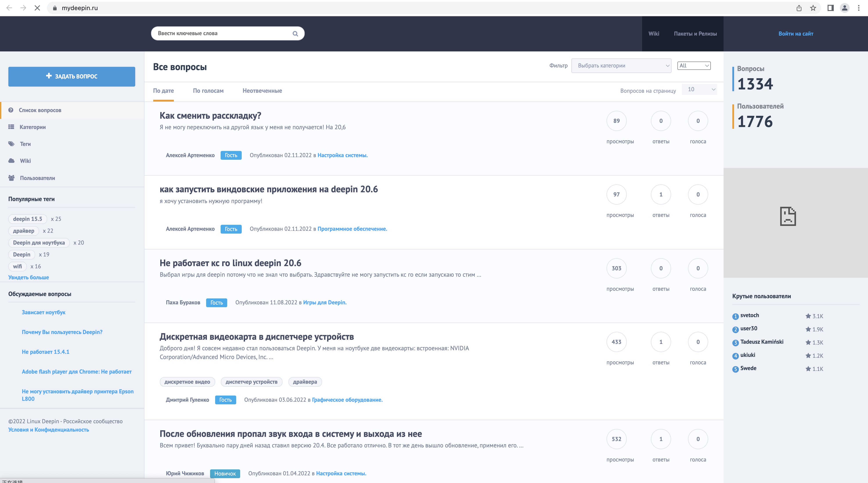Stop page loading with X icon

pos(37,8)
